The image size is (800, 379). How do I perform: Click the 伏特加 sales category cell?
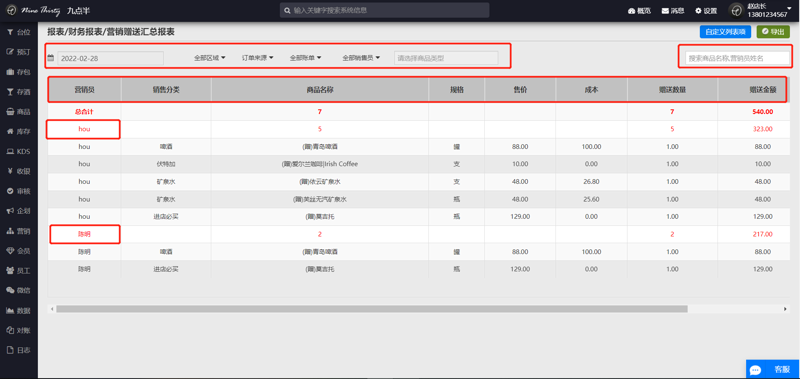point(166,164)
